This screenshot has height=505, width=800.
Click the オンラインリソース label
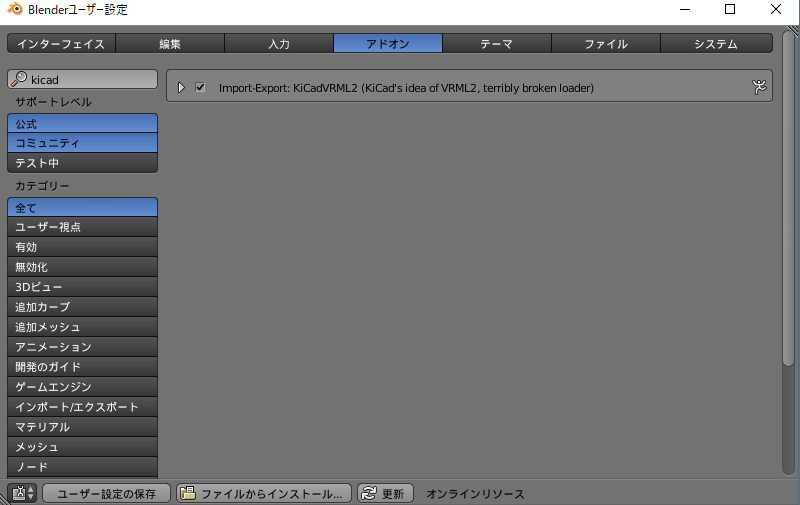tap(475, 494)
